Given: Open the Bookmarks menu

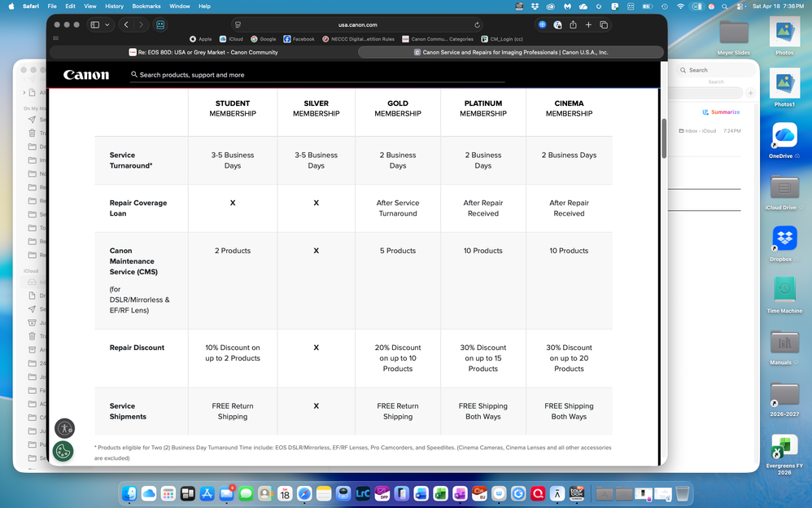Looking at the screenshot, I should pyautogui.click(x=146, y=7).
